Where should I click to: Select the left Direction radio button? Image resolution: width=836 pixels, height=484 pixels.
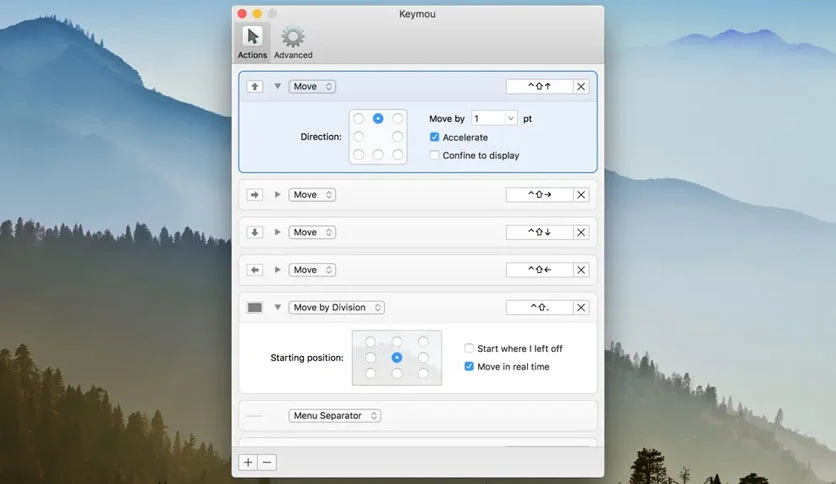click(358, 137)
